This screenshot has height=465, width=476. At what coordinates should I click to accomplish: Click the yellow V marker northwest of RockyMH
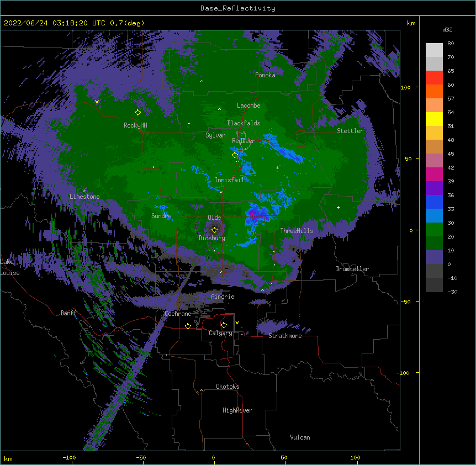click(x=97, y=102)
